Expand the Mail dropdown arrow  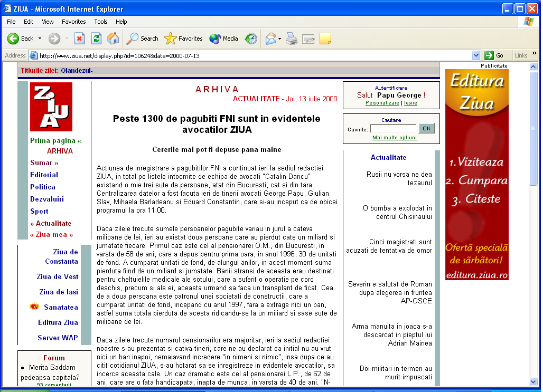tap(279, 39)
